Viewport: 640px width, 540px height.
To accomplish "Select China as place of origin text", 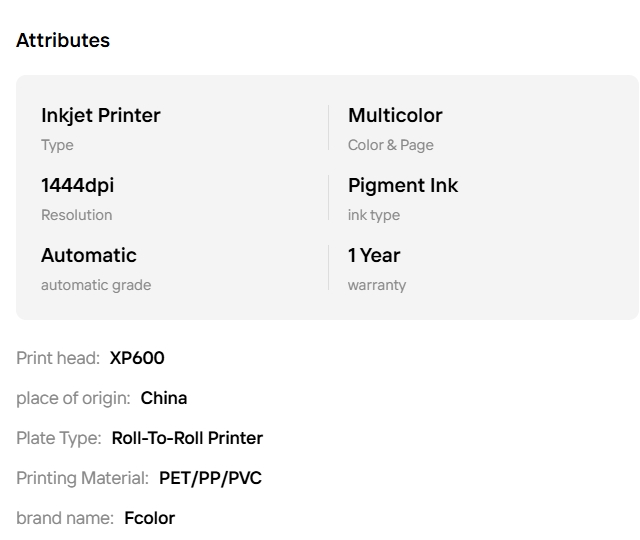I will [164, 398].
